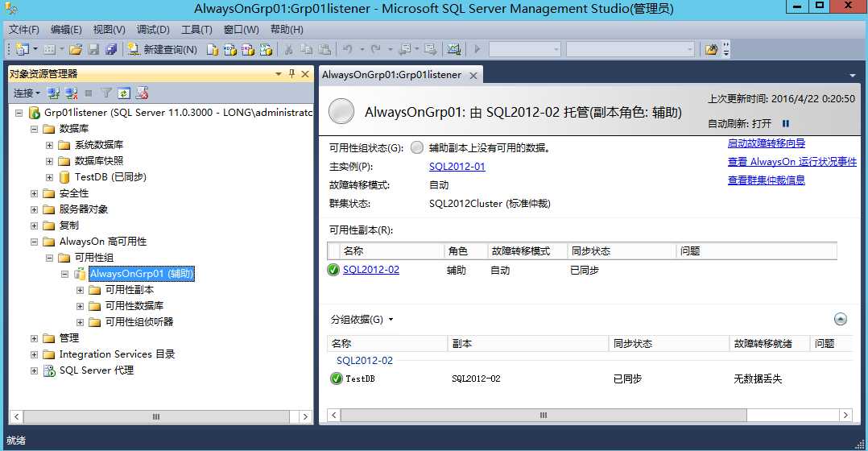Image resolution: width=868 pixels, height=451 pixels.
Task: Click the 查看群集仲裁信息 link
Action: (x=767, y=180)
